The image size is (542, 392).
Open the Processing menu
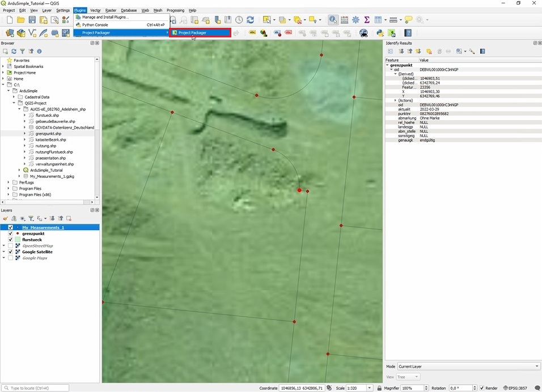(175, 10)
